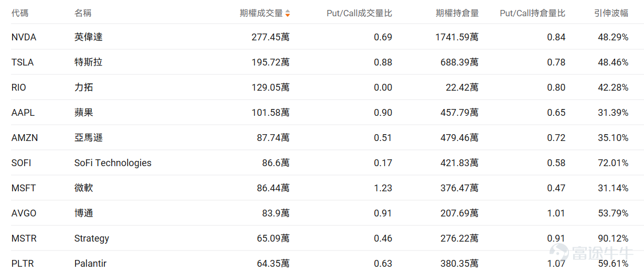Image resolution: width=644 pixels, height=272 pixels.
Task: Click SOFI open interest 421.83萬
Action: point(459,163)
